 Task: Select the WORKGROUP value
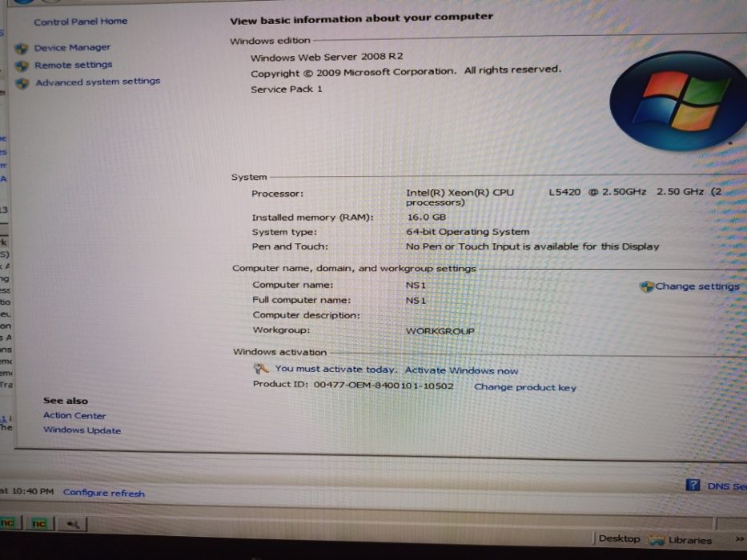(x=440, y=331)
